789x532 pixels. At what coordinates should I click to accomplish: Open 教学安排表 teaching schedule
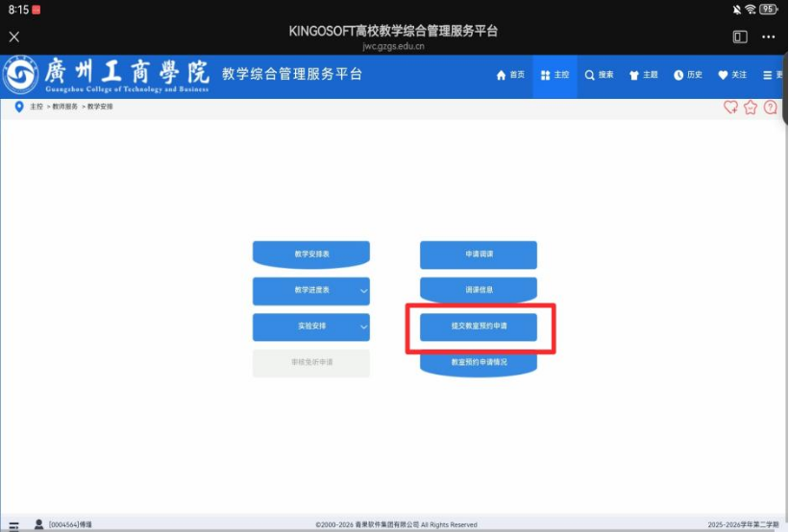[x=310, y=254]
